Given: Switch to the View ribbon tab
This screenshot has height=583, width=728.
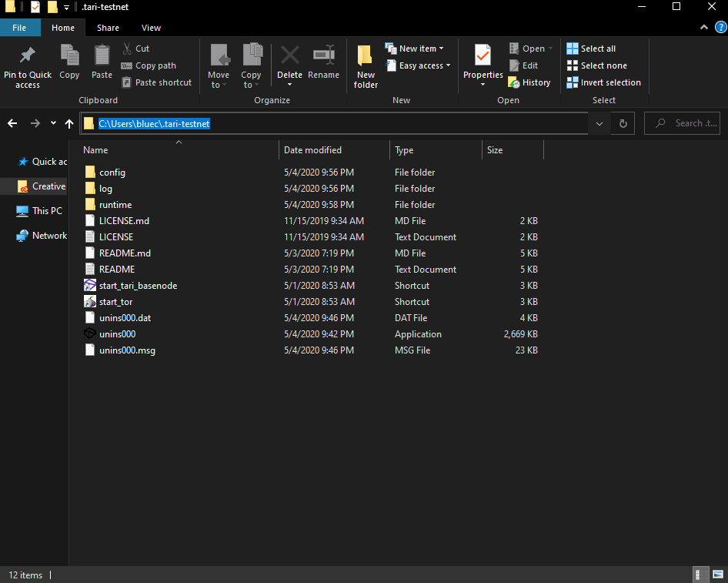Looking at the screenshot, I should coord(151,28).
